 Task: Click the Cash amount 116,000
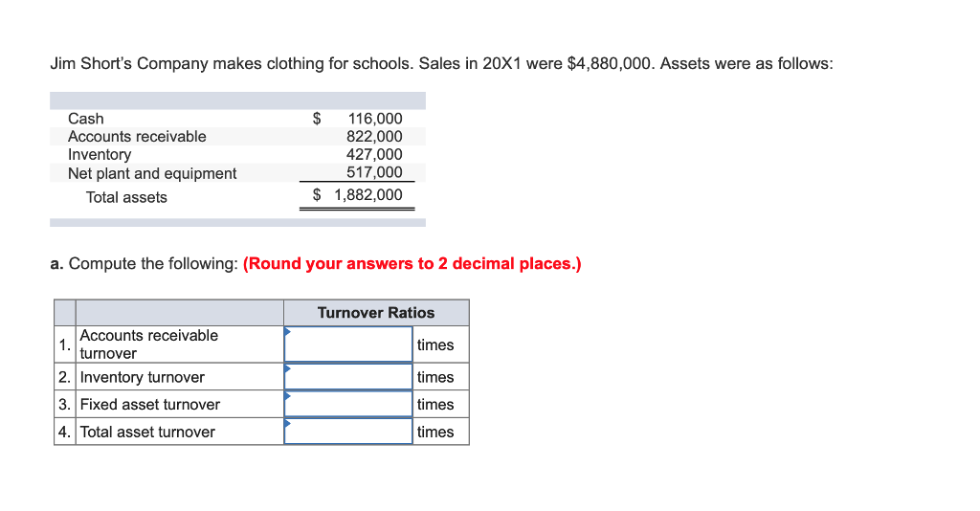click(375, 118)
